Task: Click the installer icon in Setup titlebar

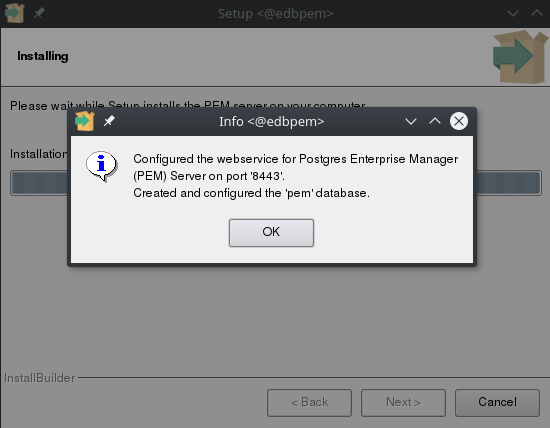Action: coord(14,13)
